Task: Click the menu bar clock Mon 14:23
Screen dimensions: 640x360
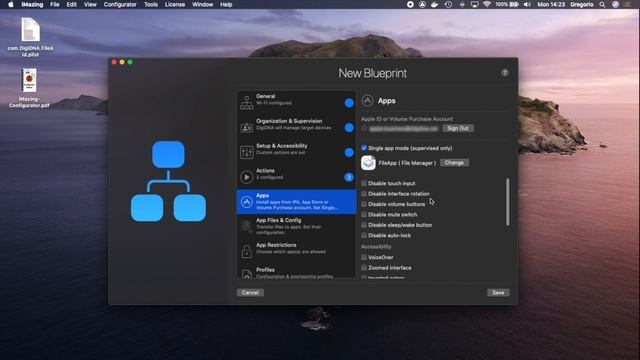Action: coord(551,4)
